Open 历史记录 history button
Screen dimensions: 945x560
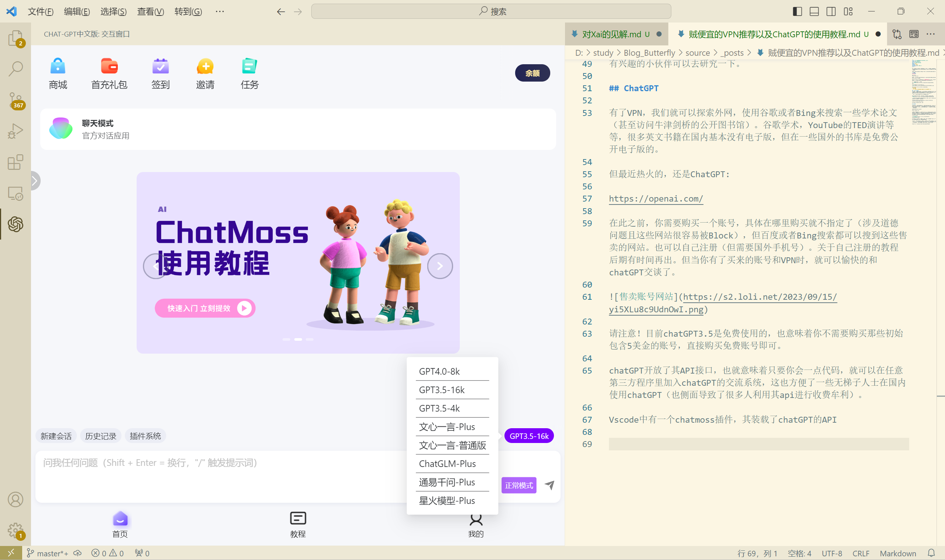100,436
